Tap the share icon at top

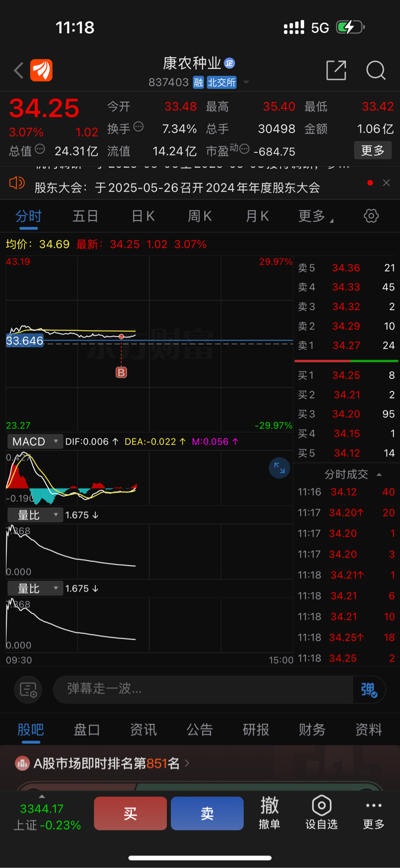(x=336, y=70)
